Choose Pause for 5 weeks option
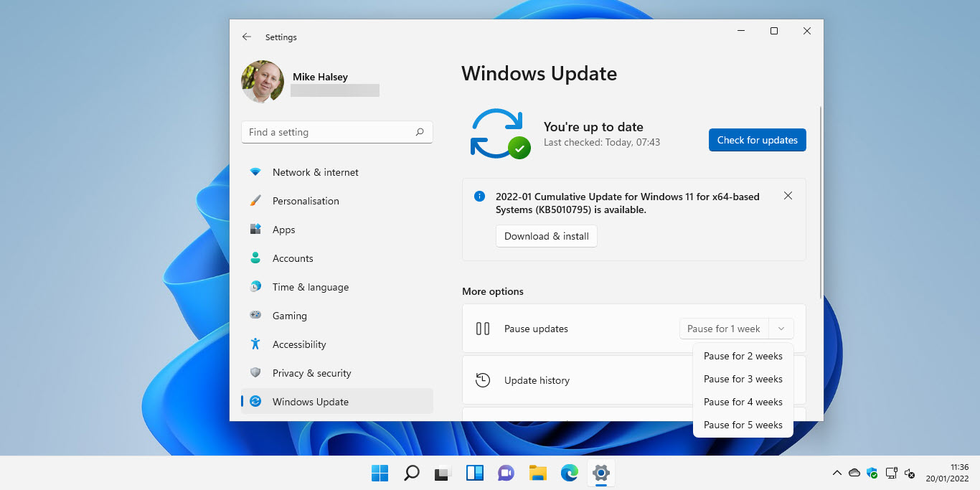The height and width of the screenshot is (490, 980). point(743,425)
